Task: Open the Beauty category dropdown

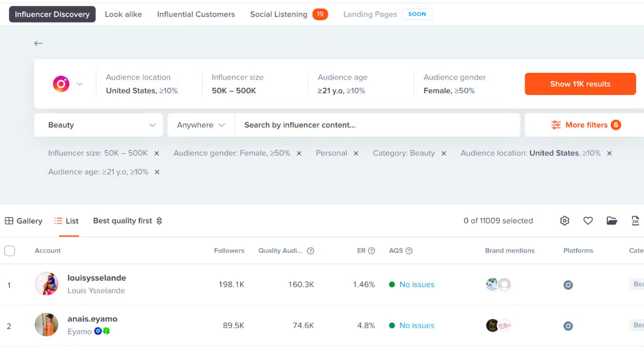Action: click(x=98, y=125)
